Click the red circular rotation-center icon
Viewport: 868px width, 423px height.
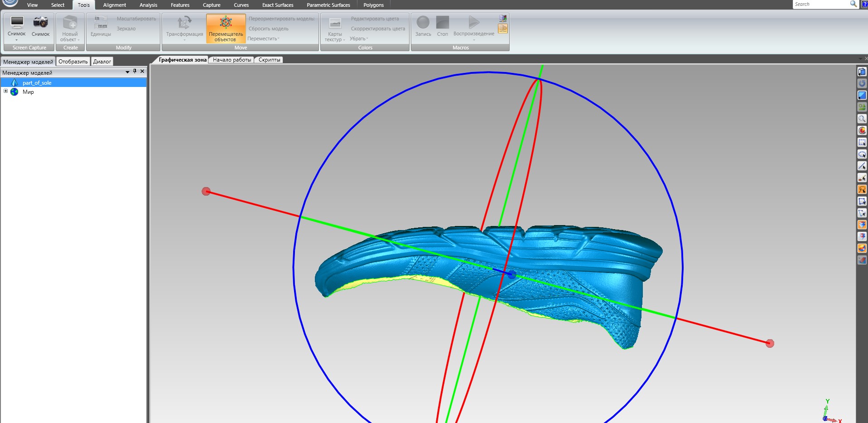pos(862,130)
